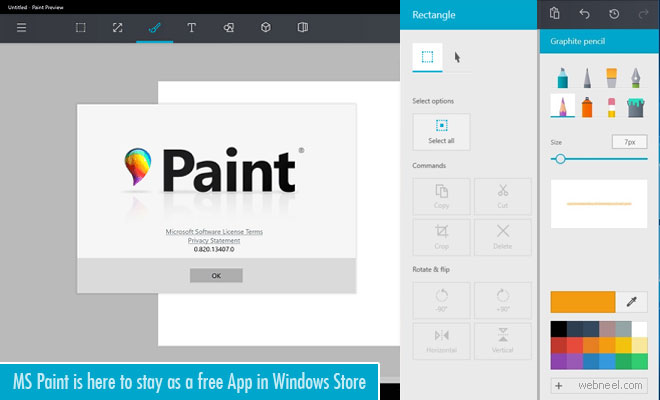Choose the orange spray can

click(587, 107)
